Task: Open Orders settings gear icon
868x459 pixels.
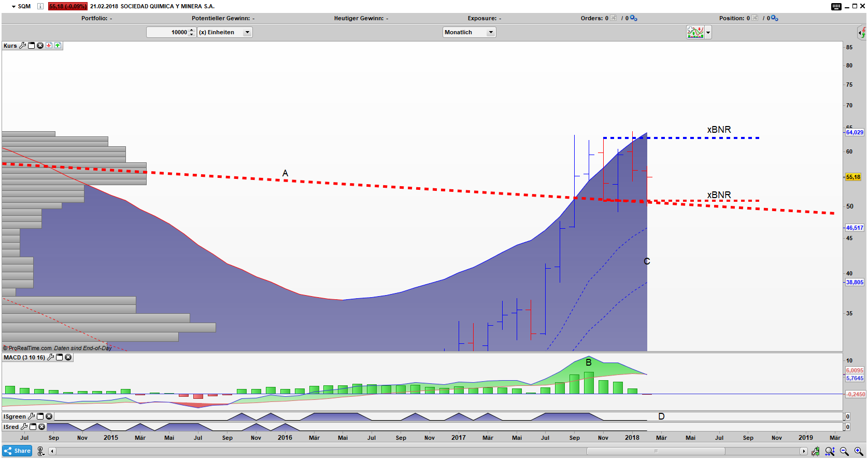Action: [x=634, y=18]
